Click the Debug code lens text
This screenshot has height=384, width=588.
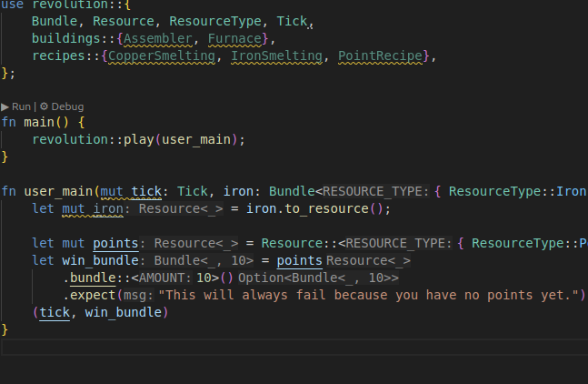click(x=67, y=106)
